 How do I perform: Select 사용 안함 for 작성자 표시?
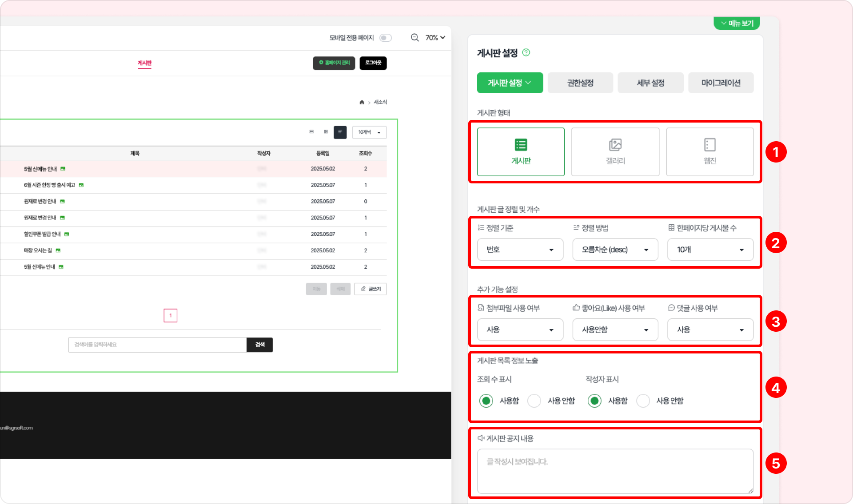coord(643,401)
